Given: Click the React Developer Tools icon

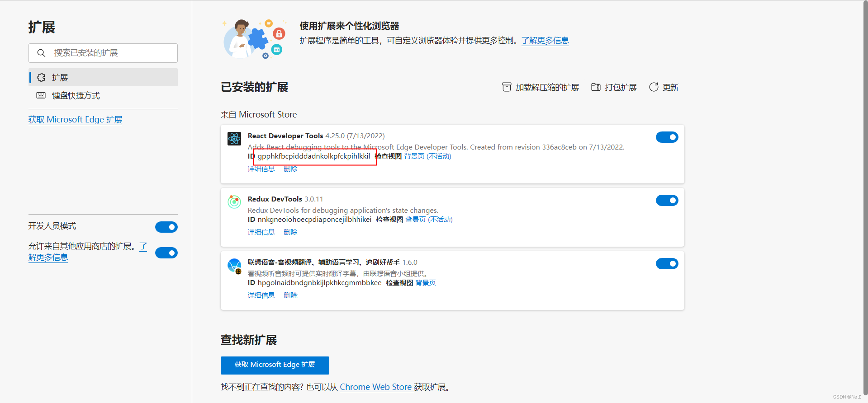Looking at the screenshot, I should (234, 138).
